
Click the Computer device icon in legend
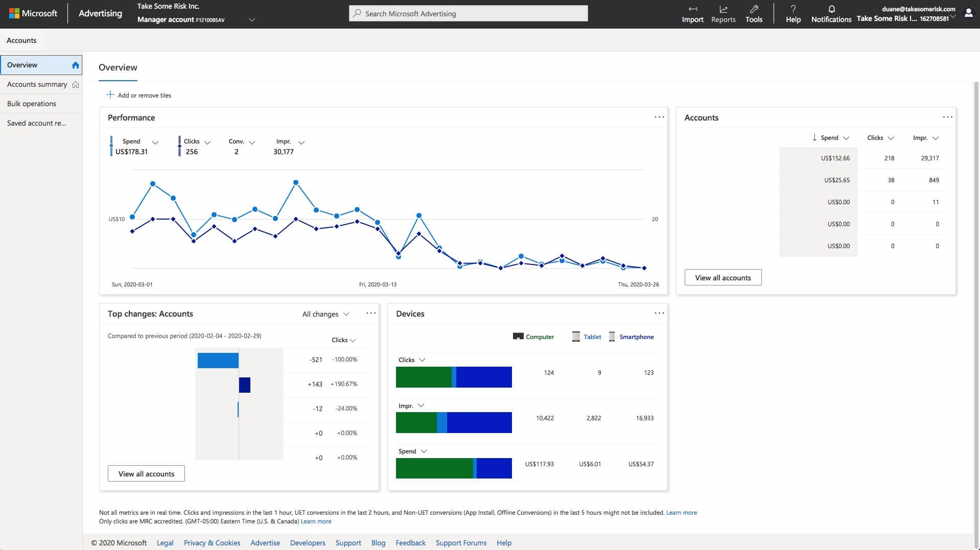pyautogui.click(x=518, y=337)
